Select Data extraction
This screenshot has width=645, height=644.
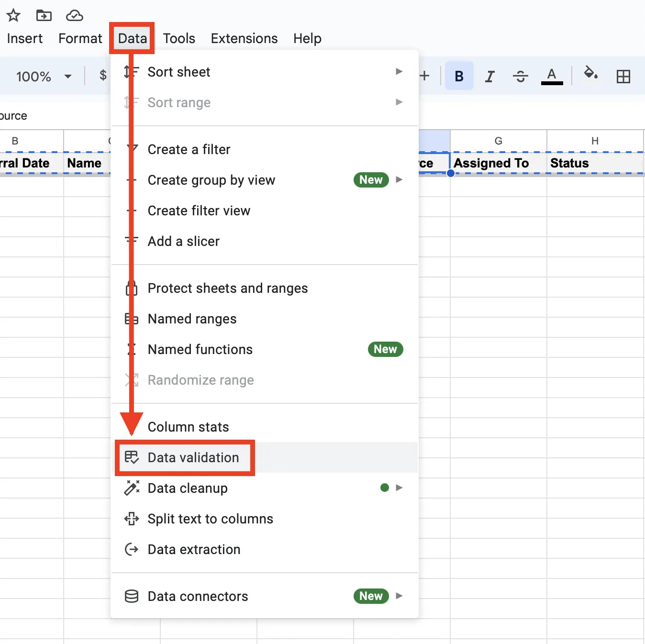pyautogui.click(x=265, y=549)
